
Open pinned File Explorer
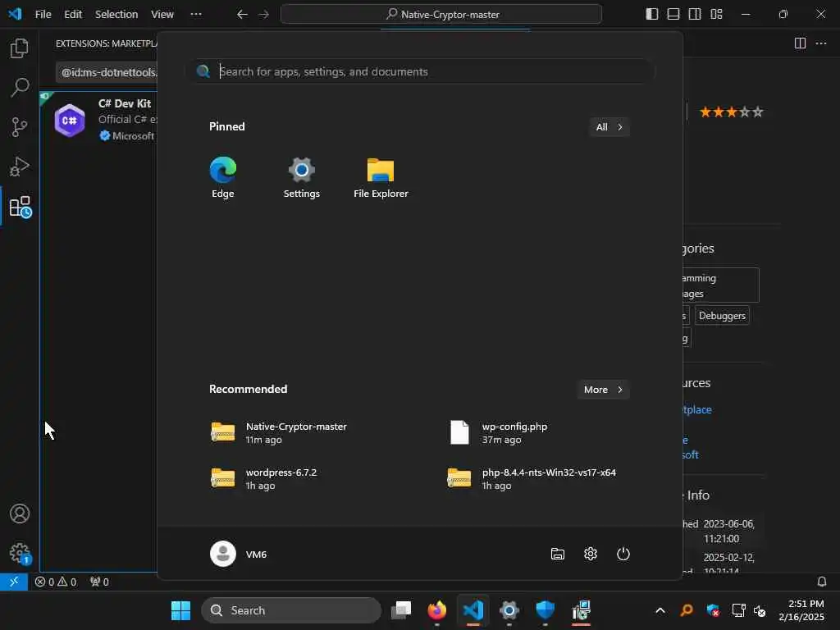pyautogui.click(x=381, y=178)
